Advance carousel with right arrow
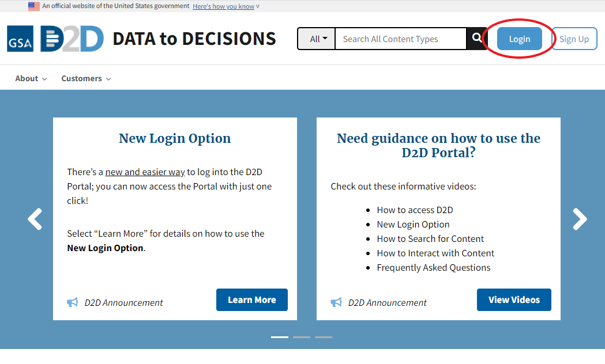605x364 pixels. pyautogui.click(x=579, y=219)
